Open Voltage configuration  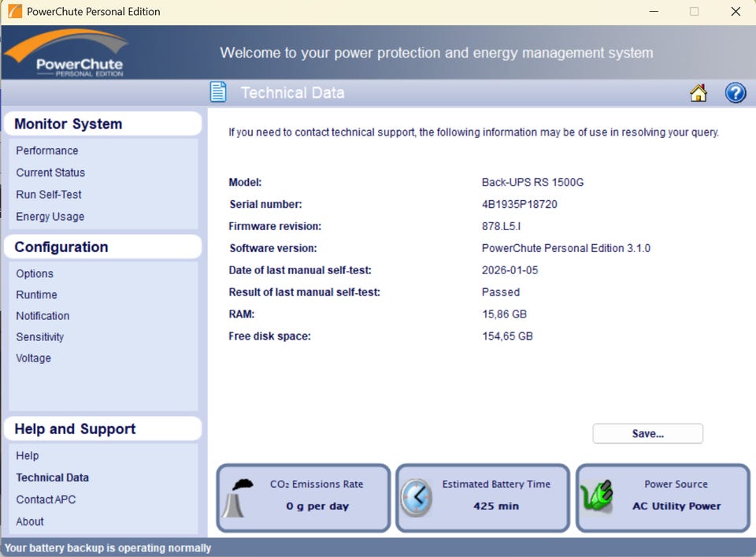34,358
